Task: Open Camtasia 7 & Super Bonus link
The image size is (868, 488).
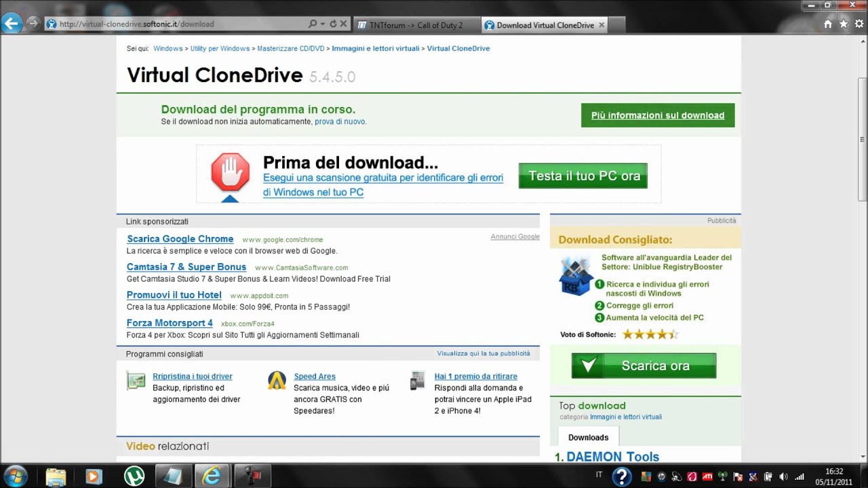Action: coord(186,267)
